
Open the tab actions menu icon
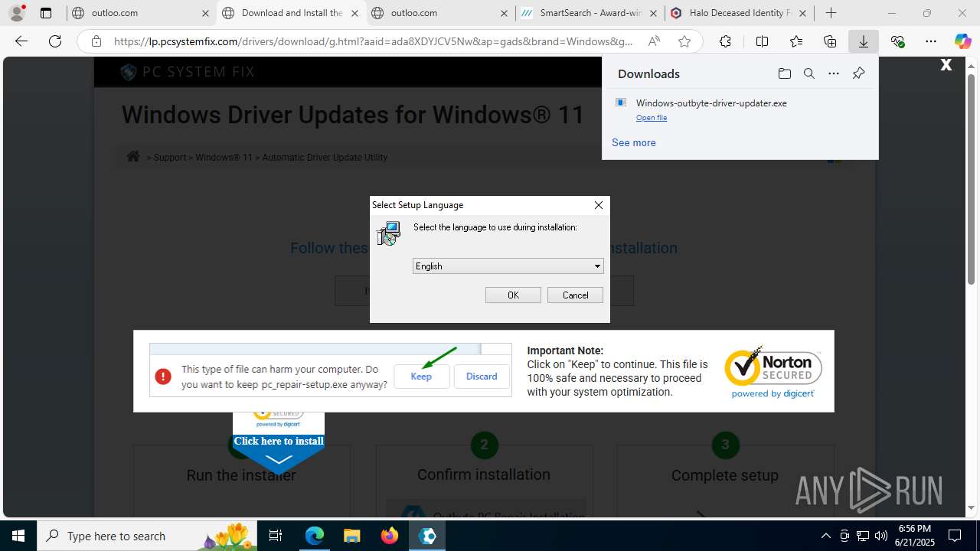coord(46,13)
